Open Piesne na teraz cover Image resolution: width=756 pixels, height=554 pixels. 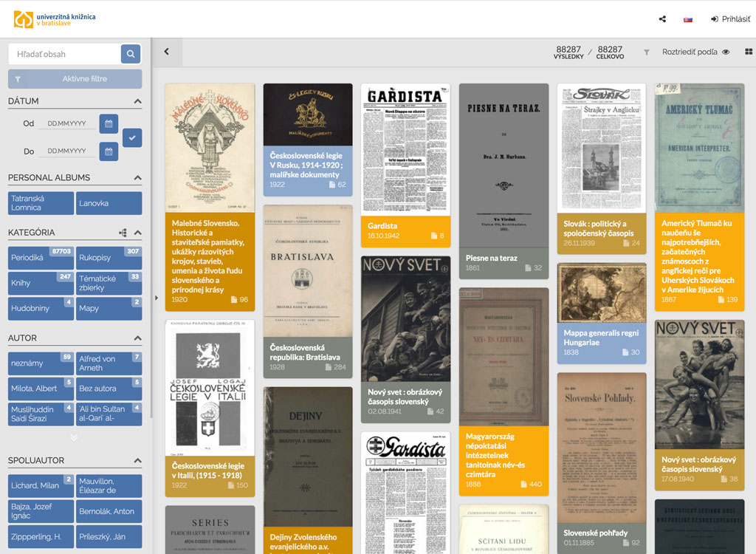tap(504, 165)
